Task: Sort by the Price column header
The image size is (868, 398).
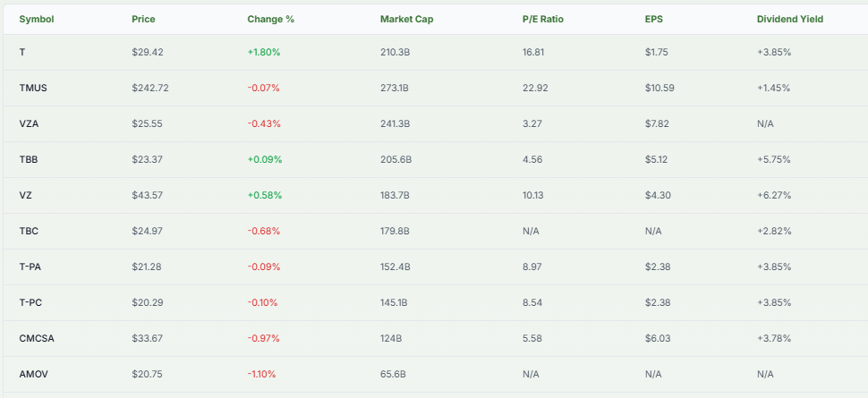Action: click(143, 20)
